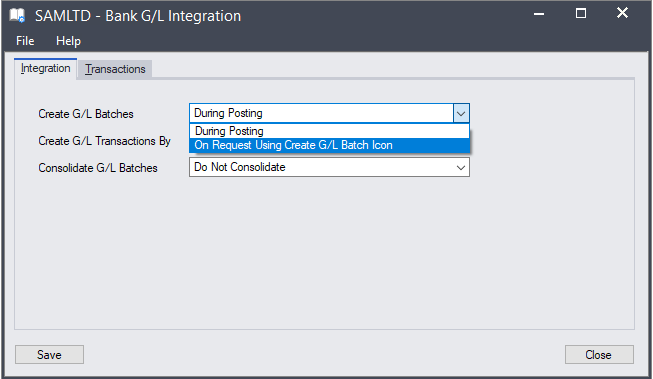
Task: Click the Save button
Action: (50, 354)
